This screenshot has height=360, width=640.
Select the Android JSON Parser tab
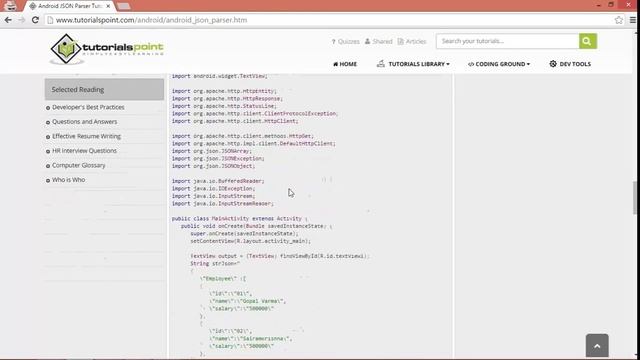(x=69, y=6)
